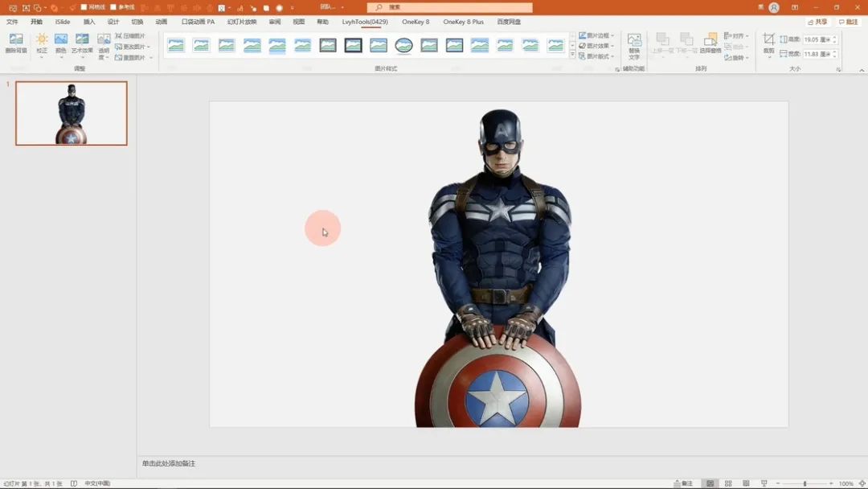Click the Share (共享) button
The height and width of the screenshot is (489, 868).
[817, 22]
